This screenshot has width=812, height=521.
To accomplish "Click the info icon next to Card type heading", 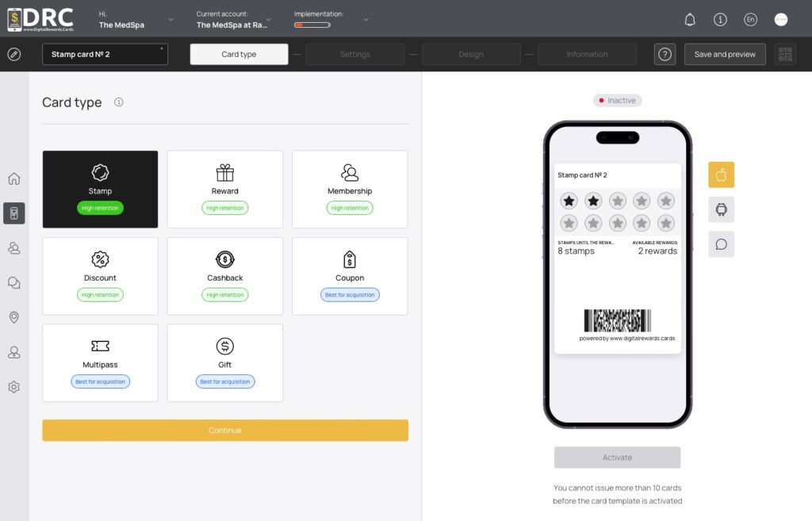I will click(x=119, y=102).
